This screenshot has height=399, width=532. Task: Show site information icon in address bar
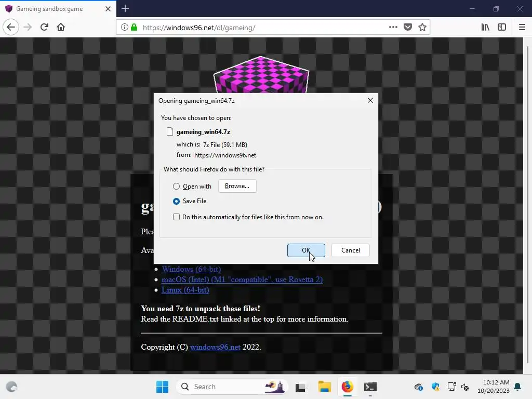[125, 27]
